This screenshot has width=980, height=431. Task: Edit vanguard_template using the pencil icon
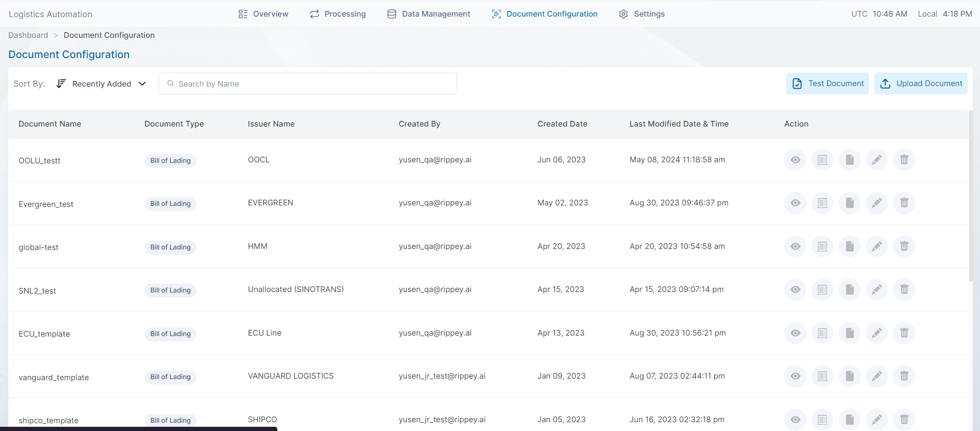876,376
